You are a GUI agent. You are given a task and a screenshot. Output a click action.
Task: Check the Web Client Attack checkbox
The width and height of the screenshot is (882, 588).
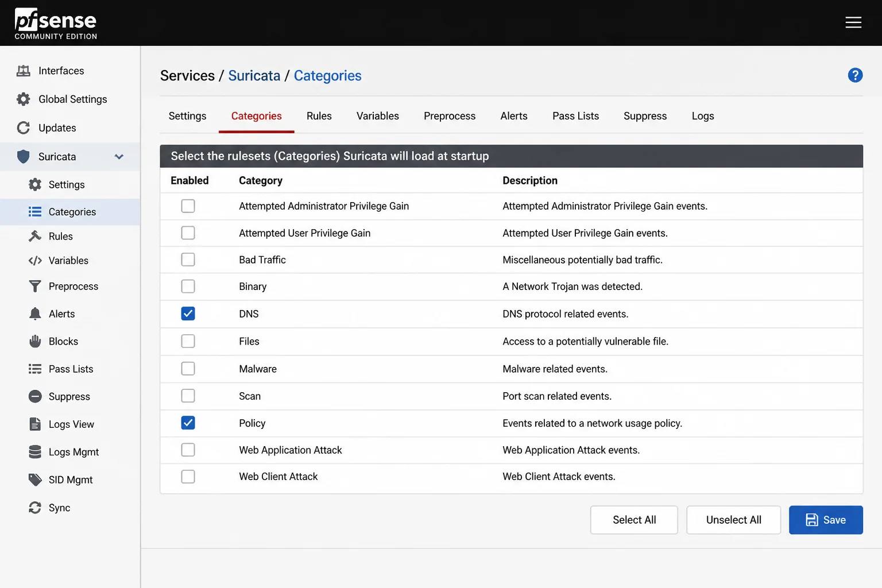point(188,477)
